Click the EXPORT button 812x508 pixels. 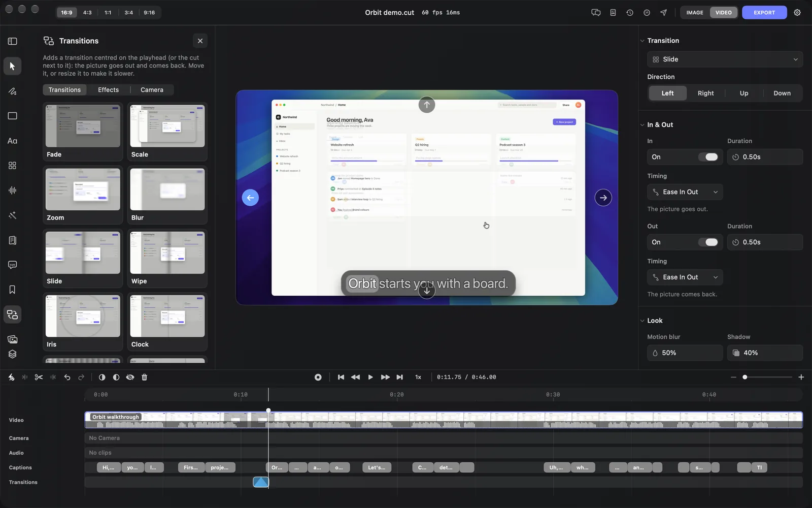point(764,12)
